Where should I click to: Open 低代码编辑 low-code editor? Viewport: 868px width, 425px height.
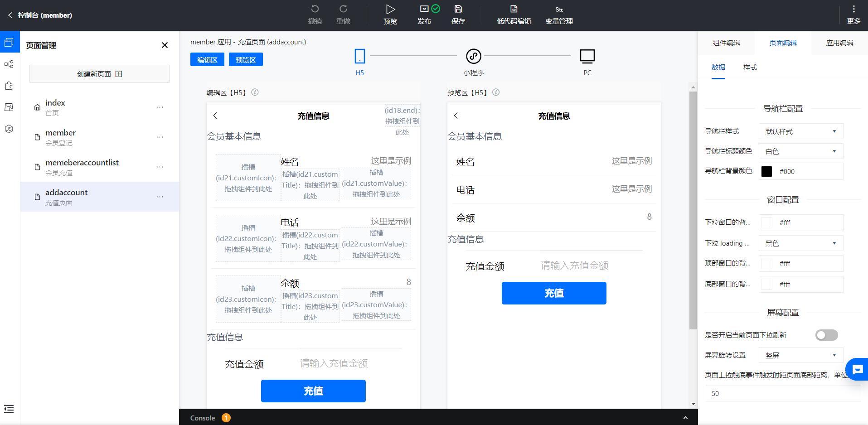514,14
